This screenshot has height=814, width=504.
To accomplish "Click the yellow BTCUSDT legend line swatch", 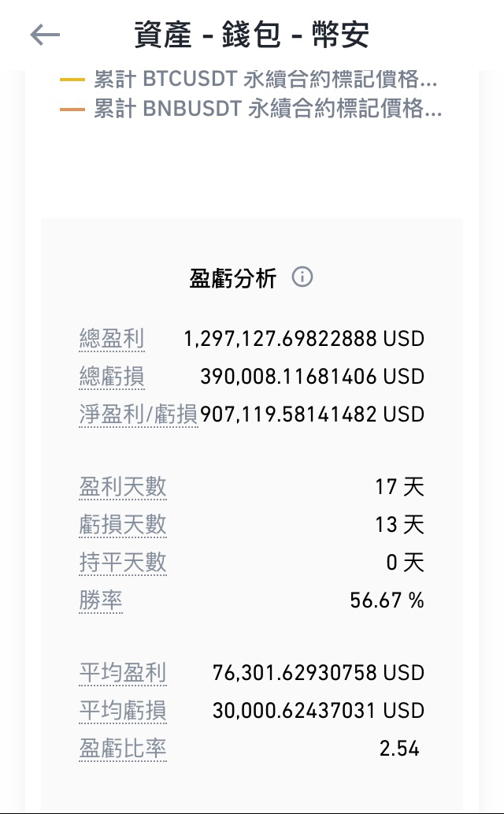I will click(72, 80).
